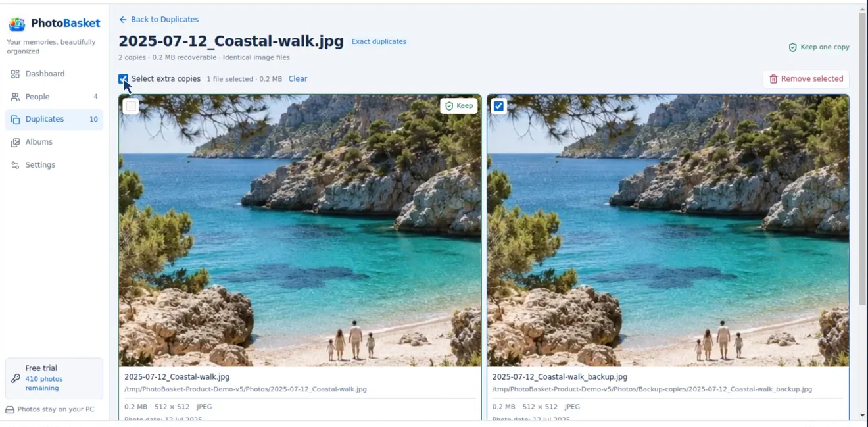
Task: Go Back to Duplicates
Action: 159,20
